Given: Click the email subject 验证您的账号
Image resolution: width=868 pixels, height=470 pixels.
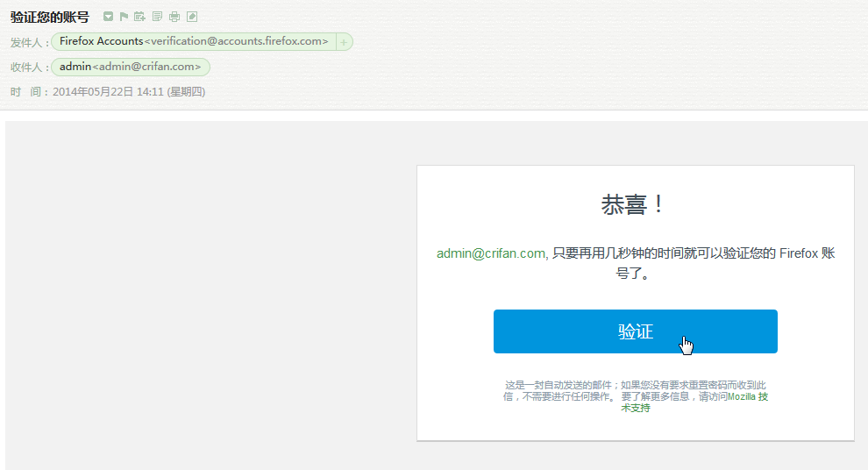Looking at the screenshot, I should (50, 18).
